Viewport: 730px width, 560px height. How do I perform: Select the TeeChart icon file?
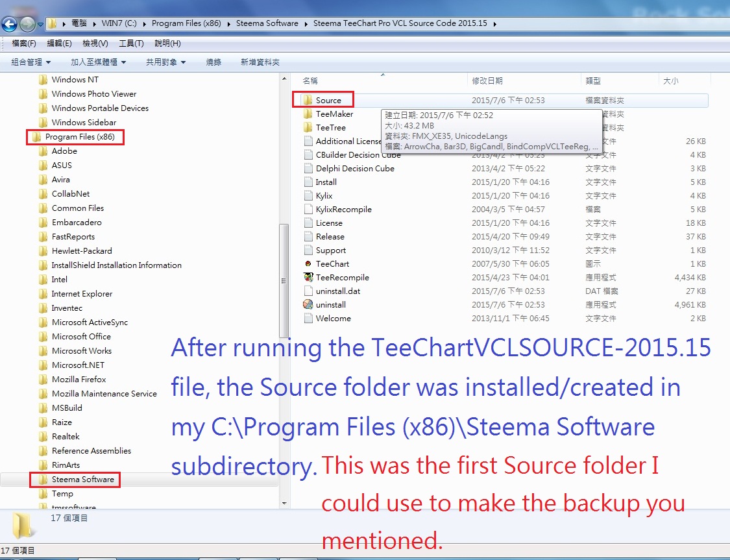[308, 263]
